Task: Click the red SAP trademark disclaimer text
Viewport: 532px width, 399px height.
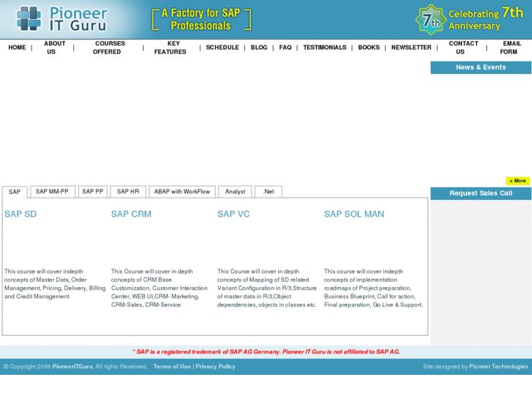Action: (x=266, y=352)
